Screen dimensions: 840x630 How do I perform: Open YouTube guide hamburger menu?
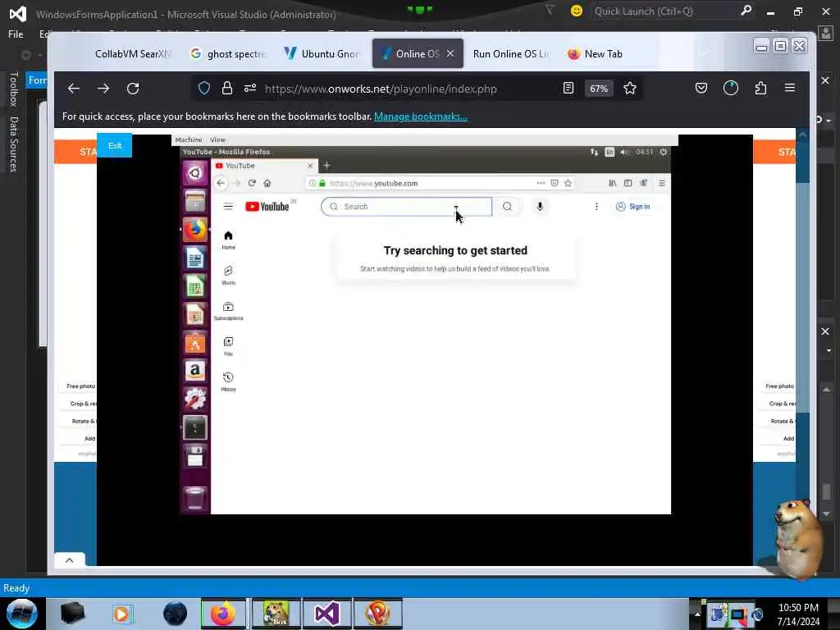(x=228, y=207)
